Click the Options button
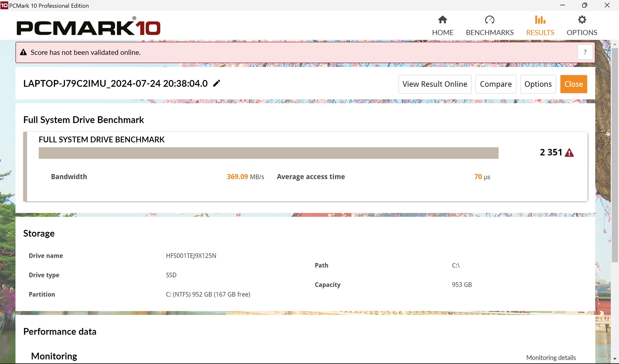 coord(538,84)
